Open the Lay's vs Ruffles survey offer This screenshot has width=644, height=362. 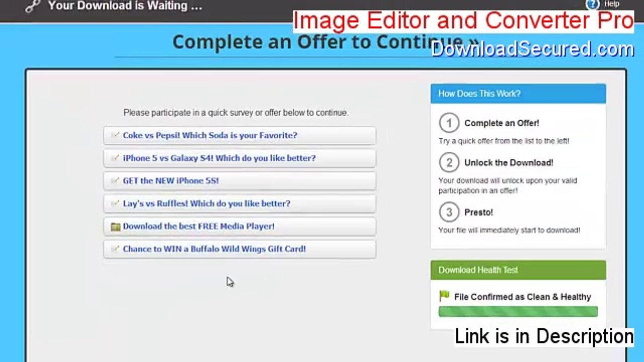click(x=239, y=204)
